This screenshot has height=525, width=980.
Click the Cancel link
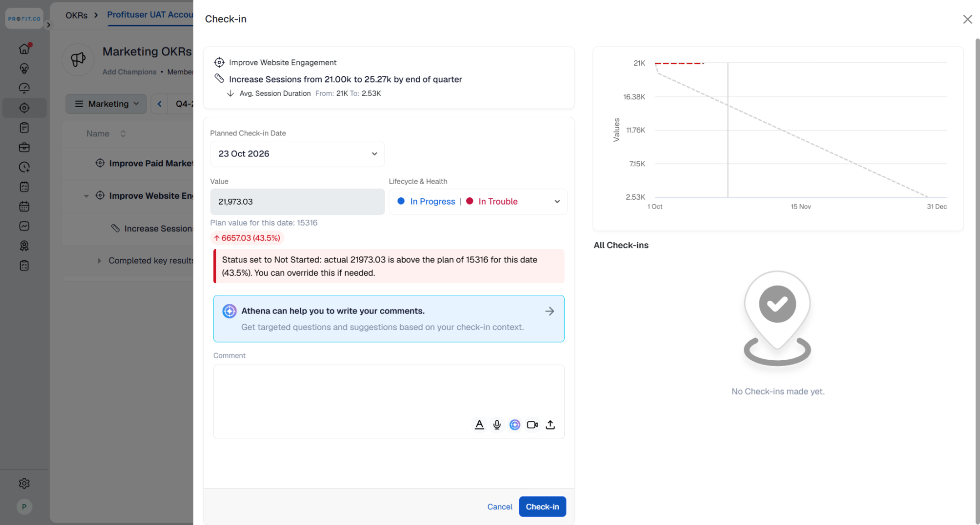(x=500, y=507)
